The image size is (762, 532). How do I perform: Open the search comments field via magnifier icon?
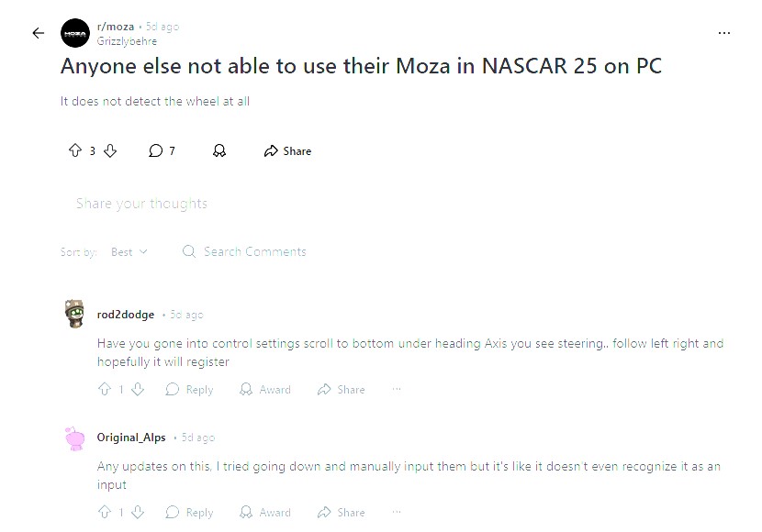click(188, 251)
